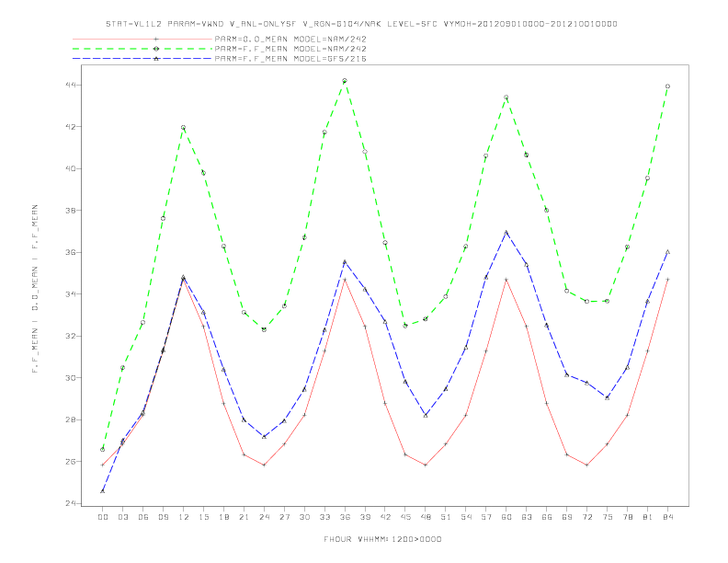Click the chart title line starting STAT=VL1L2
The width and height of the screenshot is (728, 563).
pos(361,24)
